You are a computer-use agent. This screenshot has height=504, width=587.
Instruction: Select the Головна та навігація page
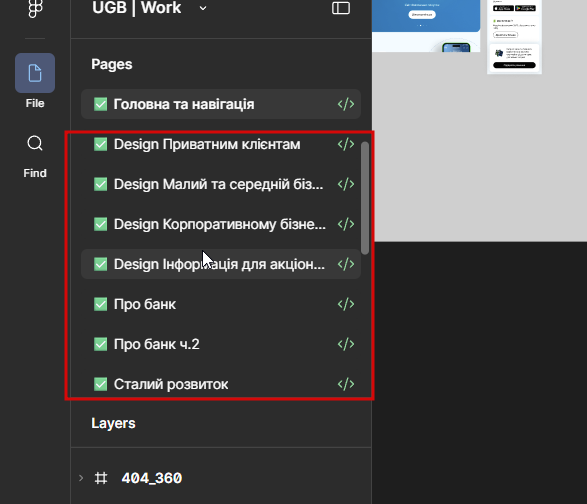pyautogui.click(x=221, y=104)
